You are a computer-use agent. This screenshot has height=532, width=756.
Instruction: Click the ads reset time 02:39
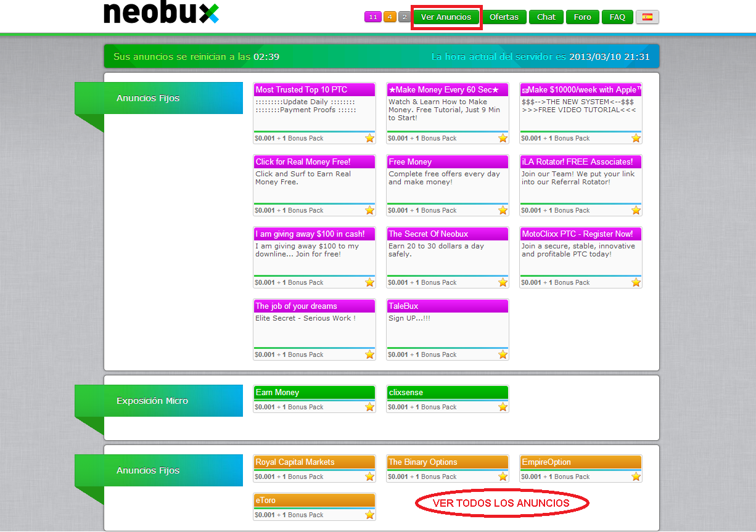(x=266, y=57)
